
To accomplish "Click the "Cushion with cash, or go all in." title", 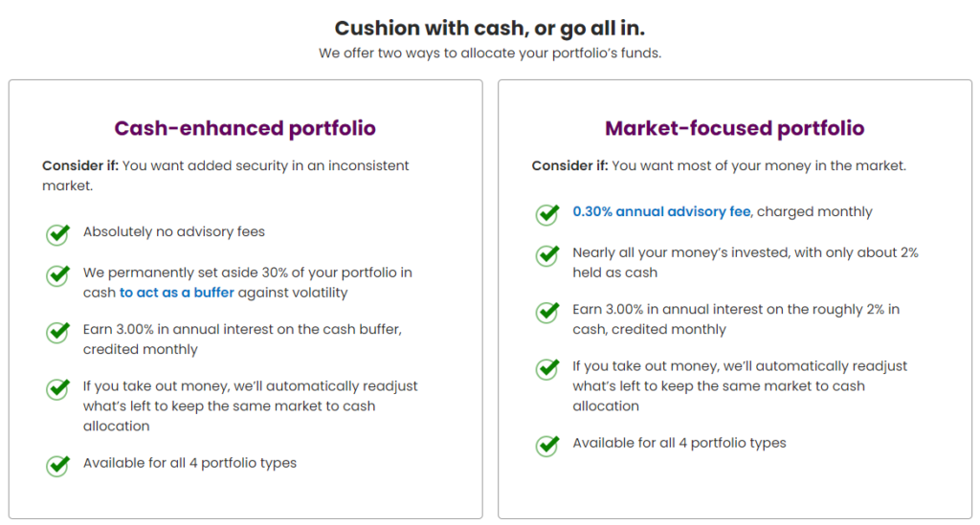I will click(x=489, y=28).
